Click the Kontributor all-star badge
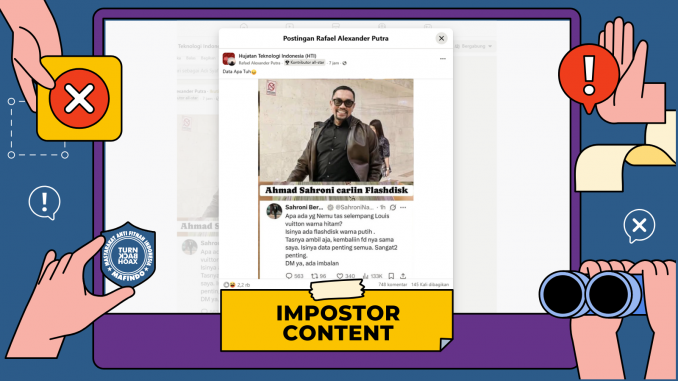This screenshot has width=678, height=381. (x=304, y=63)
